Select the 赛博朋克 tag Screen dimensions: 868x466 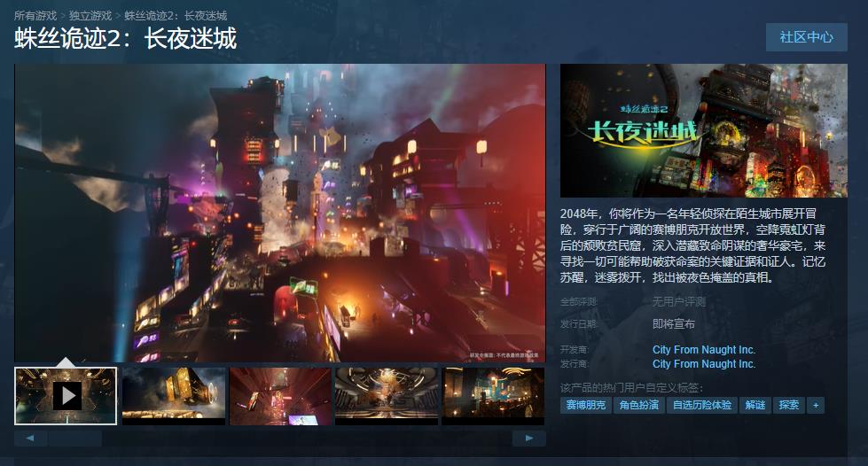pos(585,405)
